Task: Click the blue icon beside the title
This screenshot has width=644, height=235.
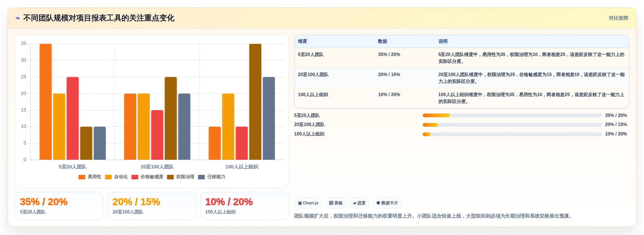Action: coord(18,18)
